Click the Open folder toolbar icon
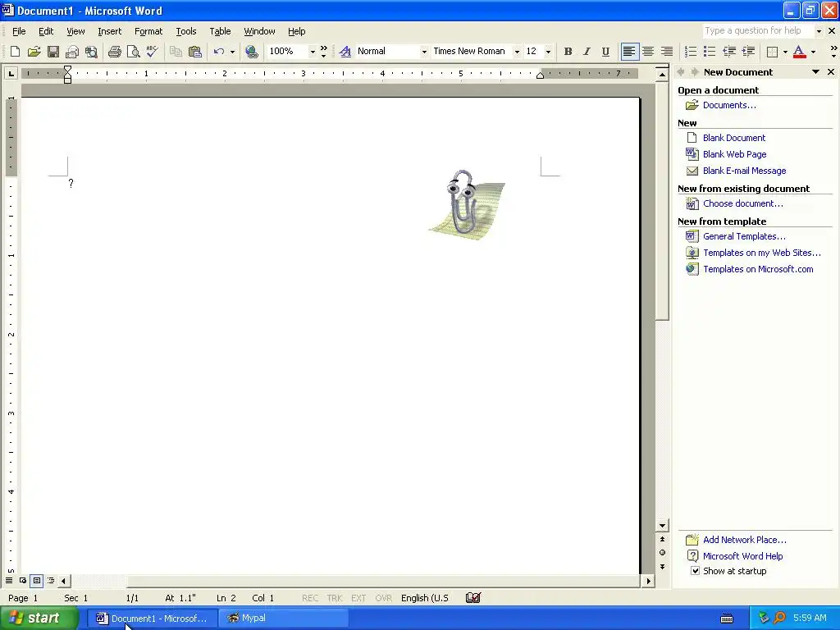 34,52
